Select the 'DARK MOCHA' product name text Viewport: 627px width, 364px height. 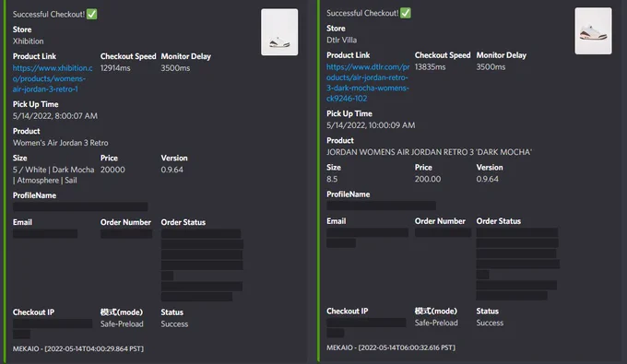pyautogui.click(x=429, y=152)
